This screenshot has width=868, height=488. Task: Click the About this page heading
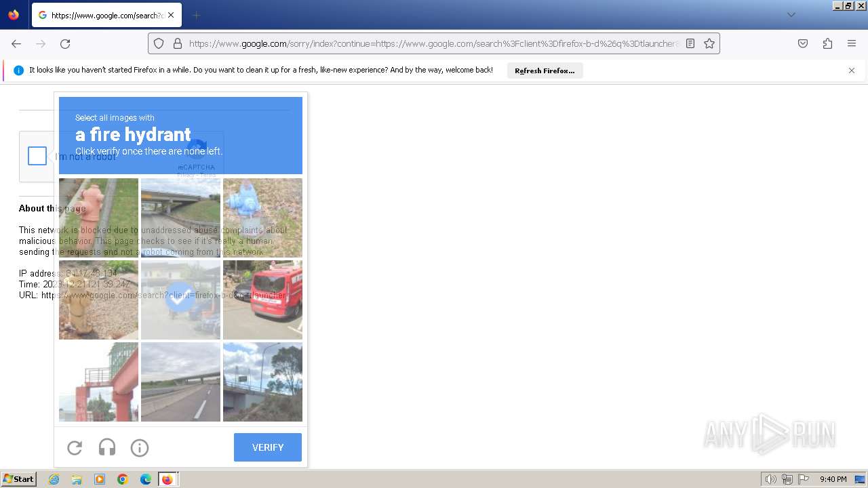(52, 209)
